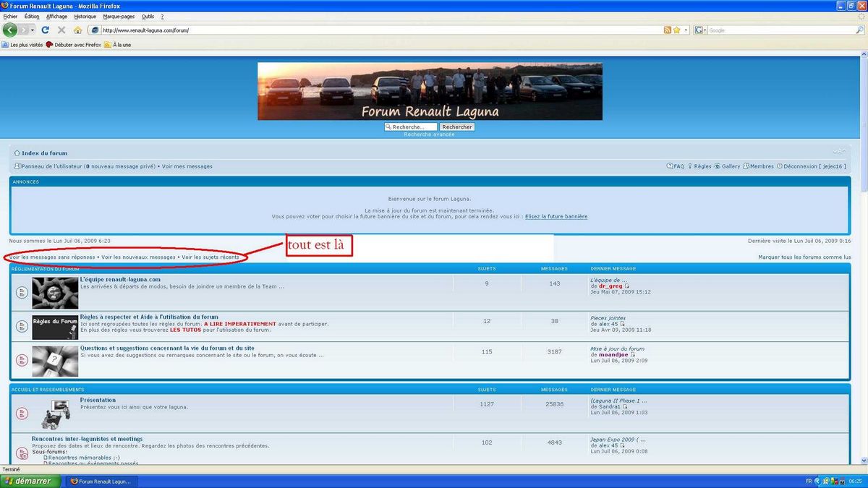The image size is (868, 488).
Task: Open the Outils menu
Action: 148,16
